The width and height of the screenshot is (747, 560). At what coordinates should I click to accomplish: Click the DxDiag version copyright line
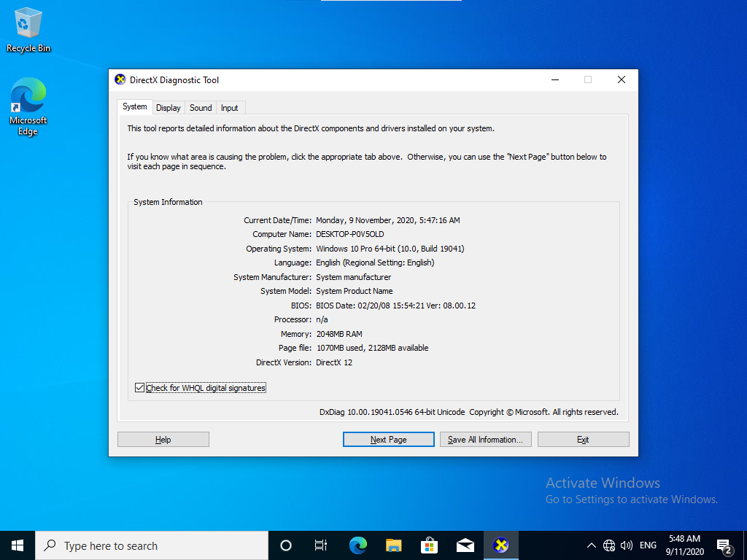(x=469, y=412)
